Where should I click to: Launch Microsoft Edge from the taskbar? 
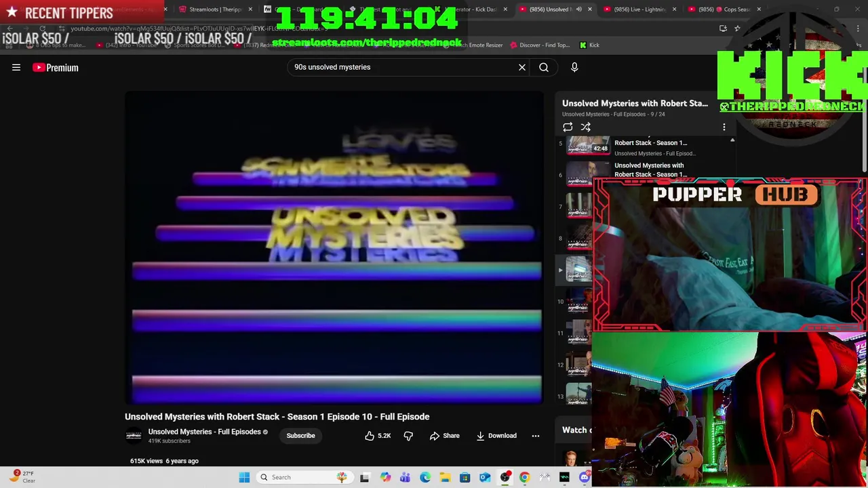point(425,477)
